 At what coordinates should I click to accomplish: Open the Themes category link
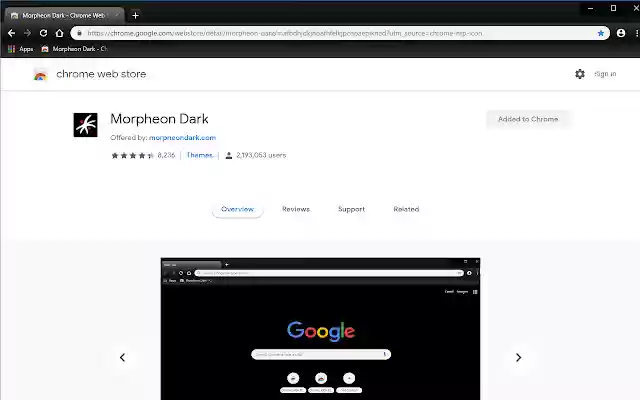[200, 155]
